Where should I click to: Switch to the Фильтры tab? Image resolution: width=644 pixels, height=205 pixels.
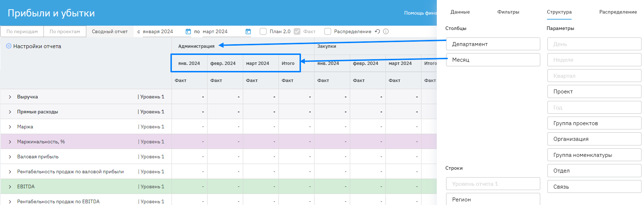[508, 12]
